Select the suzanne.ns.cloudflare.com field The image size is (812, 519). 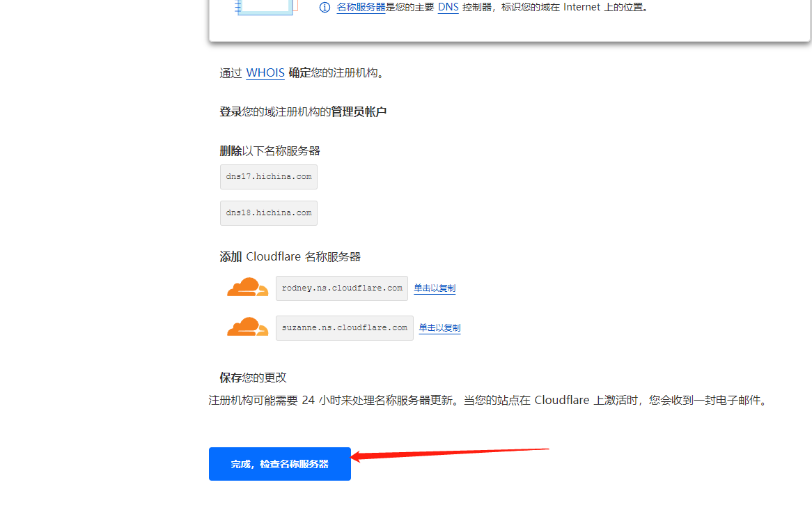[345, 328]
